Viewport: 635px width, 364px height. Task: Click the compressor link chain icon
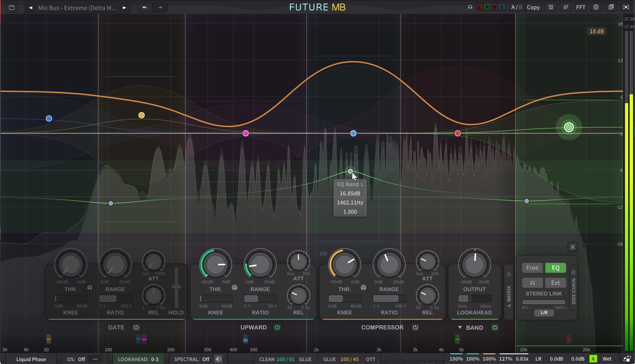[x=323, y=254]
